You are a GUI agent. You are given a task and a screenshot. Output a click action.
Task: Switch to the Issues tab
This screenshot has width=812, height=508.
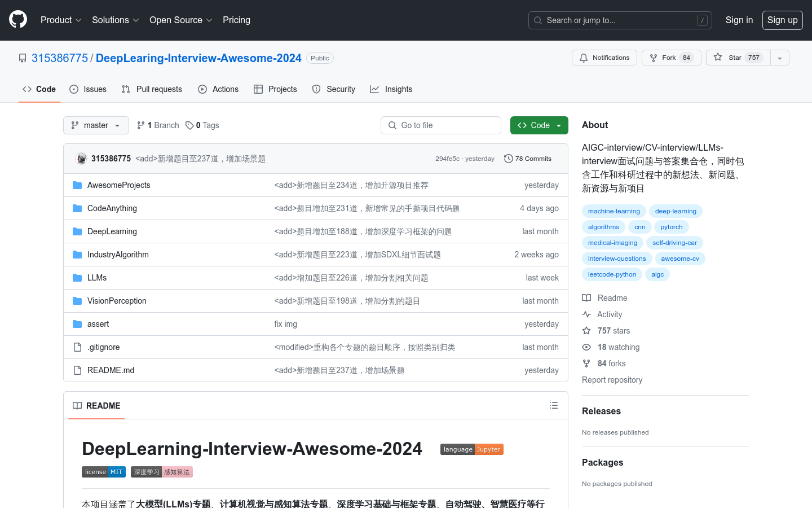pyautogui.click(x=88, y=89)
